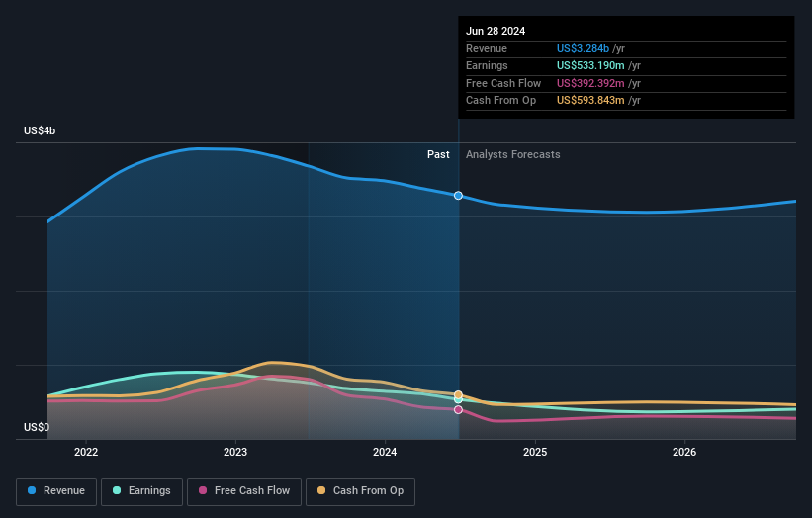This screenshot has height=518, width=812.
Task: Click the Earnings row label in tooltip
Action: (x=487, y=65)
